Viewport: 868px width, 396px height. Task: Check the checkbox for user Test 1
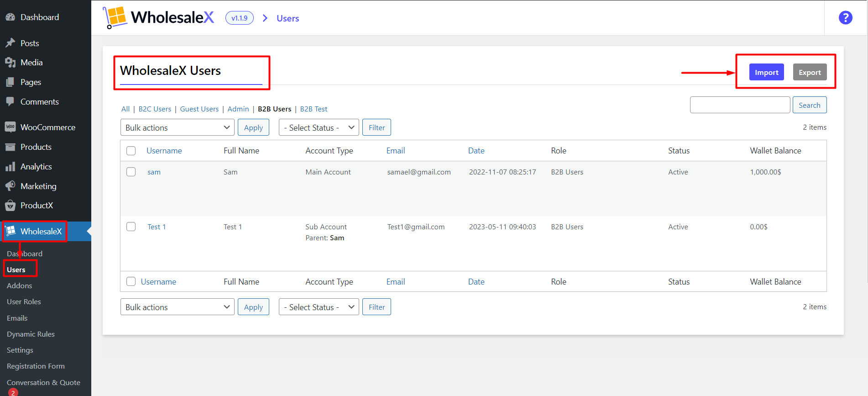point(131,227)
